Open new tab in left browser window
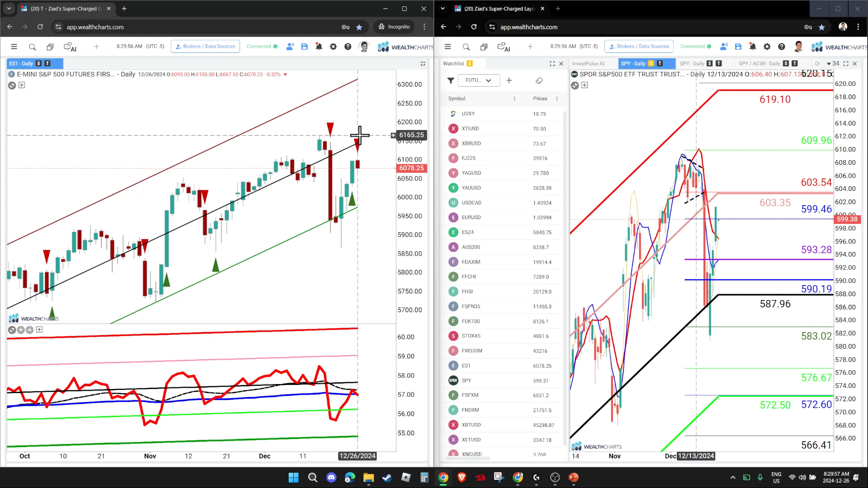Viewport: 868px width, 488px height. (x=124, y=9)
